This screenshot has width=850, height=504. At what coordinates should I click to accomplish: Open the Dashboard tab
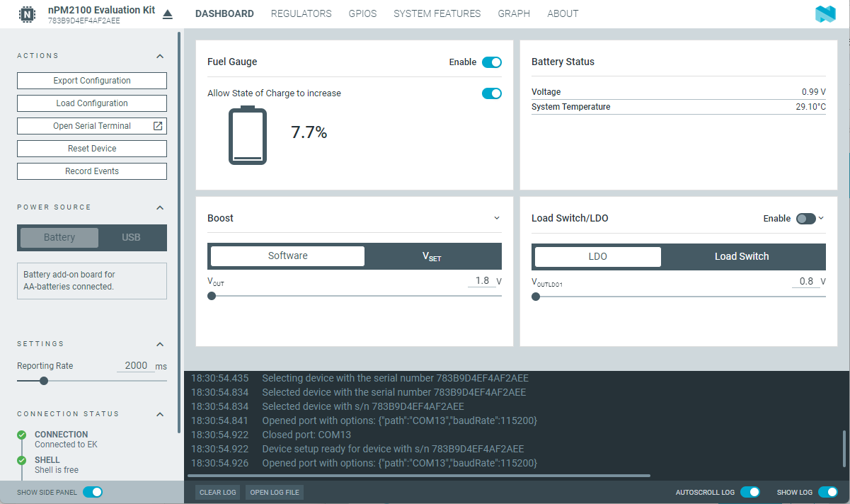point(224,14)
